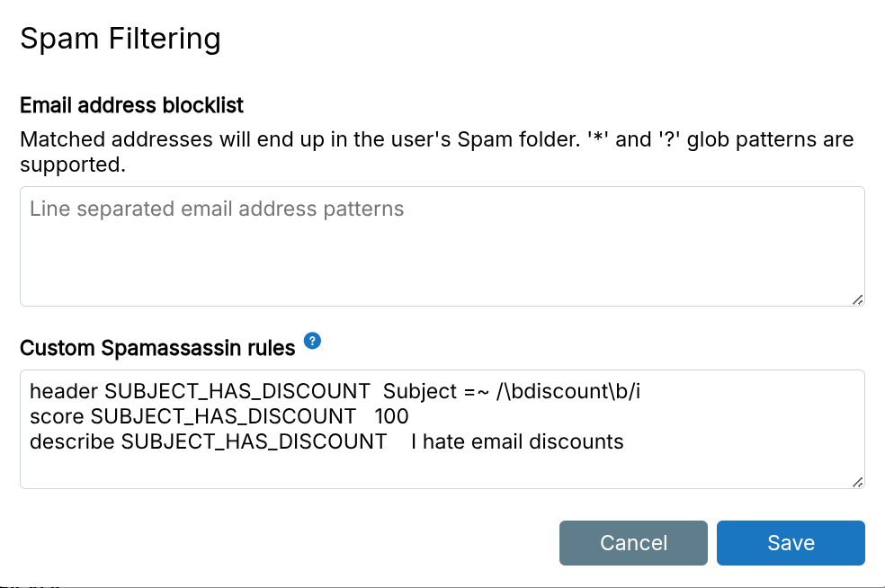Click the Save button
The image size is (885, 588).
(790, 542)
